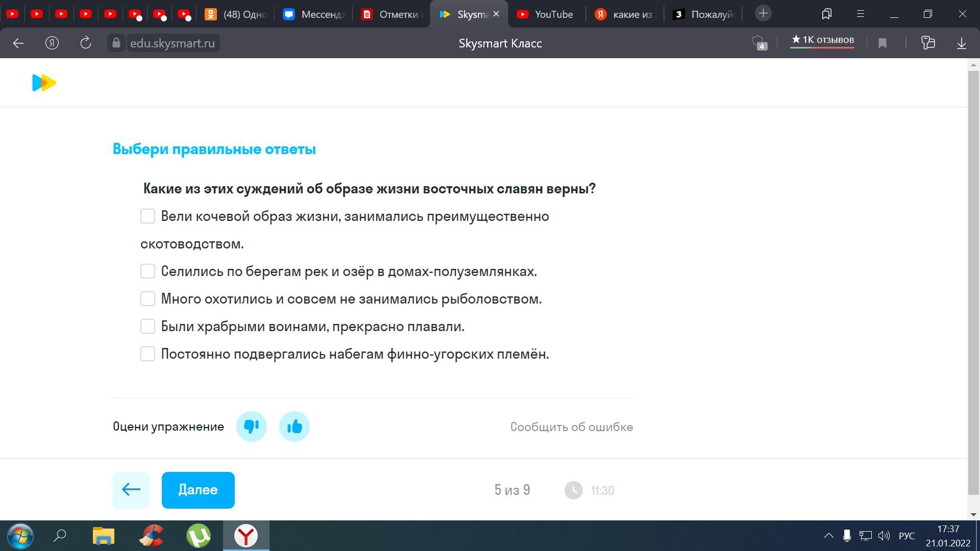Open the uTorrent taskbar icon
Viewport: 980px width, 551px height.
point(199,536)
